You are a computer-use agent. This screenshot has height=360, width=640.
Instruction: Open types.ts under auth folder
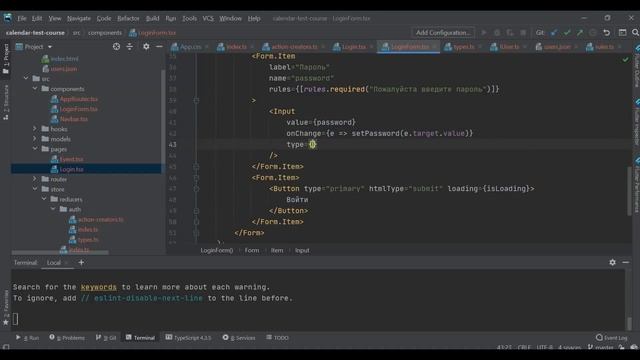tap(84, 240)
